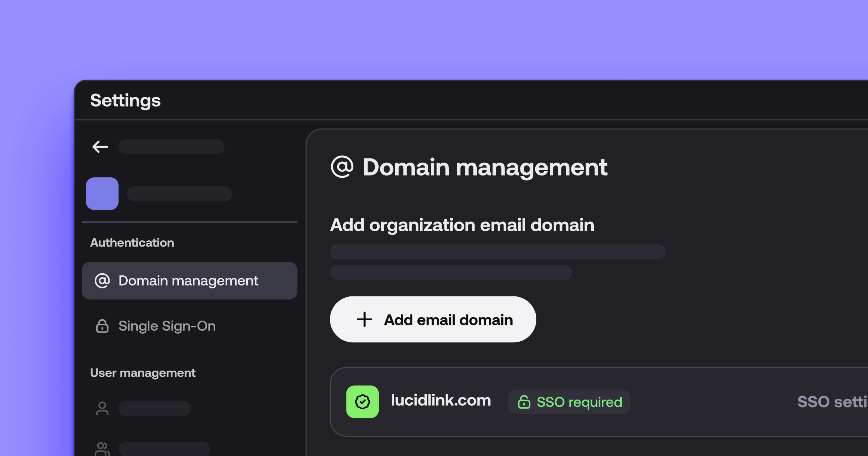
Task: Click the SSO required status badge
Action: click(x=569, y=402)
